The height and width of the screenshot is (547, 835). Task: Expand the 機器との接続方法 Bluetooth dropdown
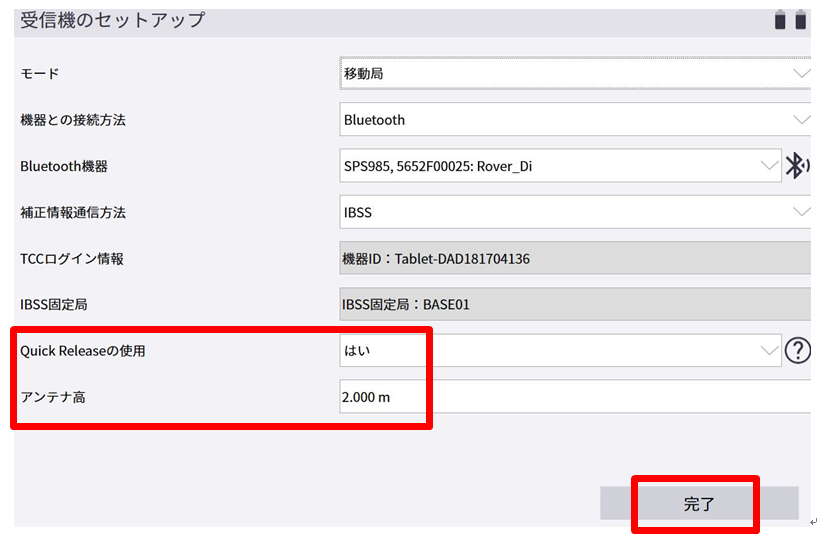click(575, 120)
